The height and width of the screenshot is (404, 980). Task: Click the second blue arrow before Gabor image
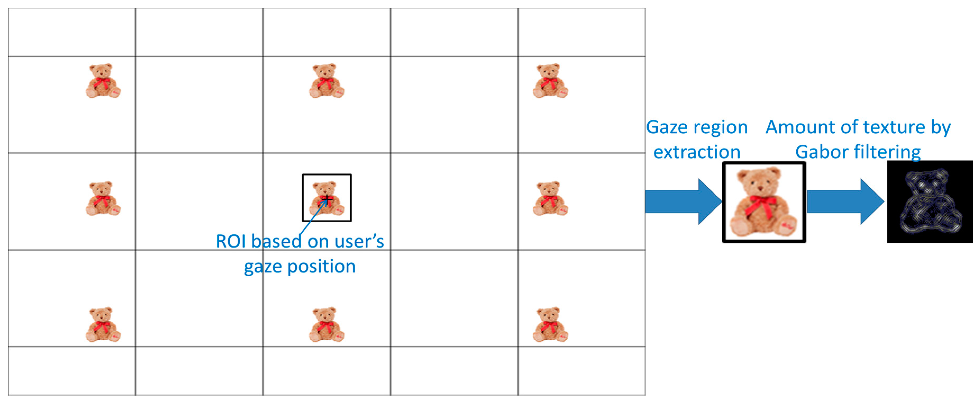tap(845, 201)
